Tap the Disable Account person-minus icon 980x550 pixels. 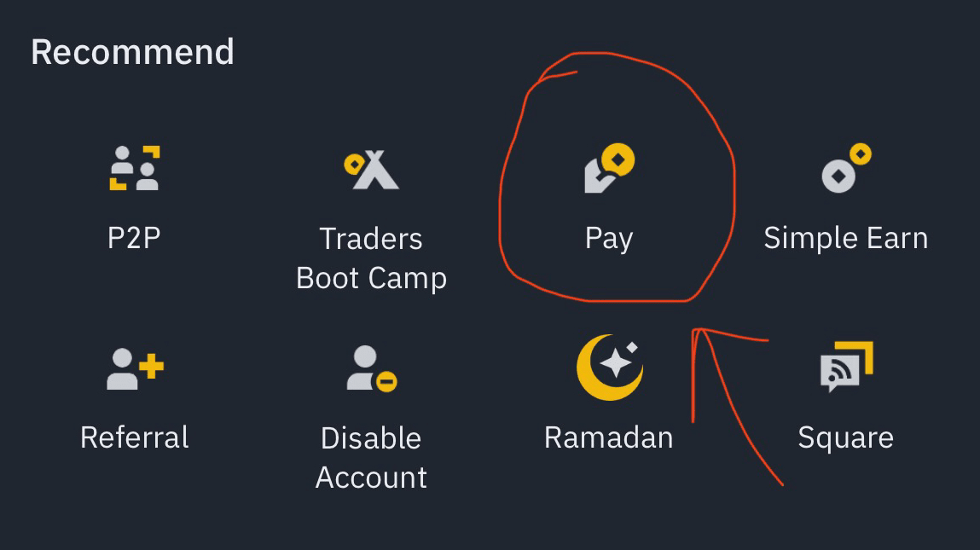pos(372,368)
